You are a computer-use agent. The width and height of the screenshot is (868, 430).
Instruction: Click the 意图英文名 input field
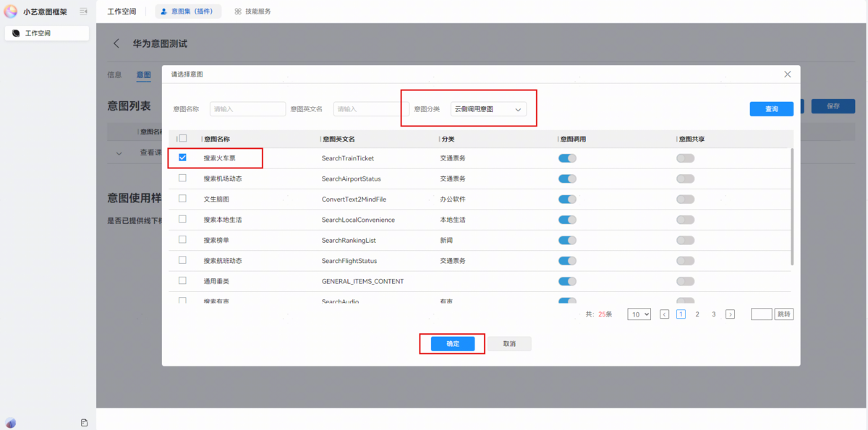(370, 109)
